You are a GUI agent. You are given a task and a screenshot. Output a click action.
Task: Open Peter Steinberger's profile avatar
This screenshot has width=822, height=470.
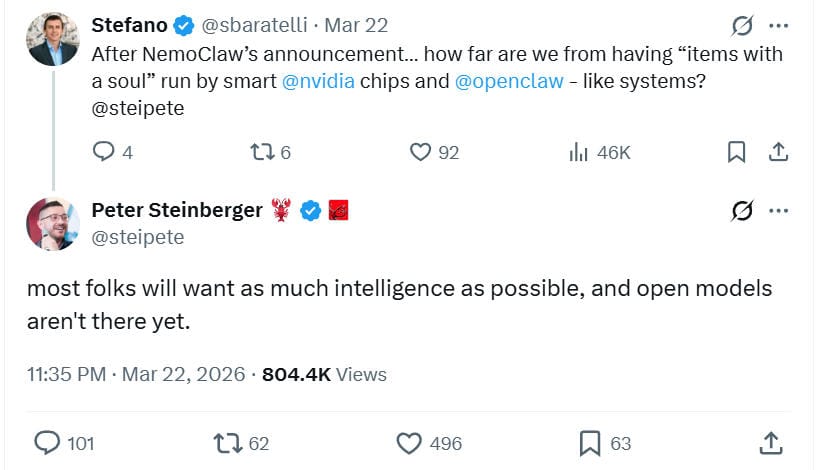(x=53, y=223)
